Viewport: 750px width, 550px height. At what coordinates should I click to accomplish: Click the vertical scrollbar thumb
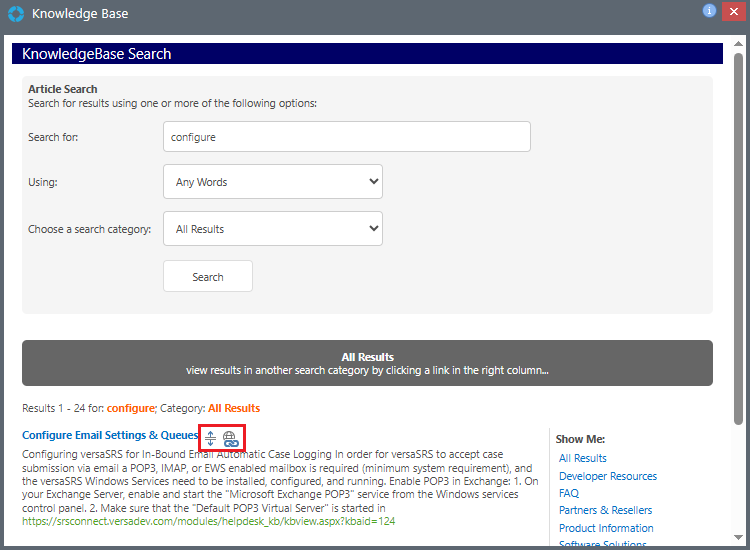(x=739, y=240)
